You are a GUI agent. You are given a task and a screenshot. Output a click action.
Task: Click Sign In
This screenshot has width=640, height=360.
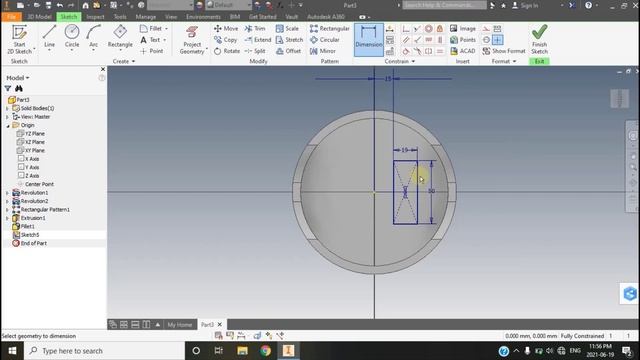(525, 5)
